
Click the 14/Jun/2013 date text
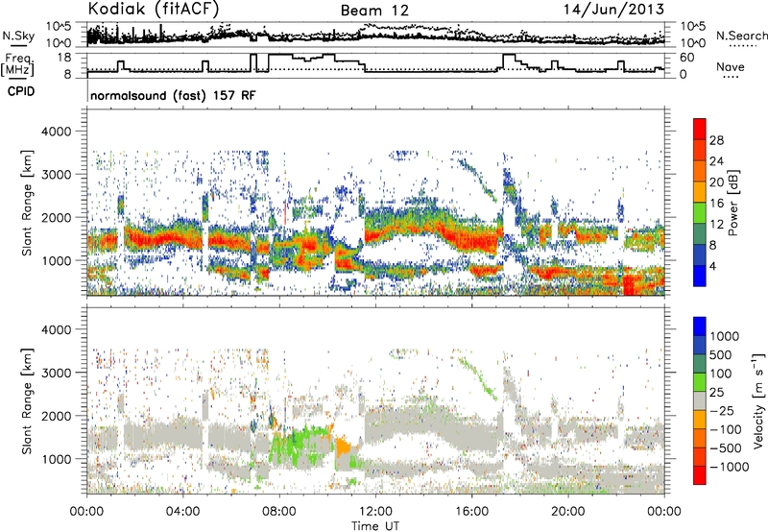tap(613, 10)
